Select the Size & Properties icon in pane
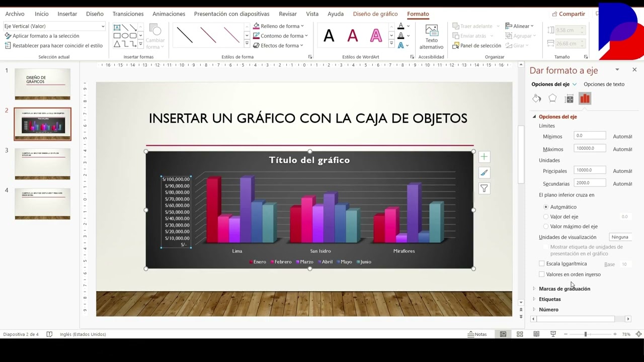This screenshot has width=644, height=362. click(x=569, y=99)
